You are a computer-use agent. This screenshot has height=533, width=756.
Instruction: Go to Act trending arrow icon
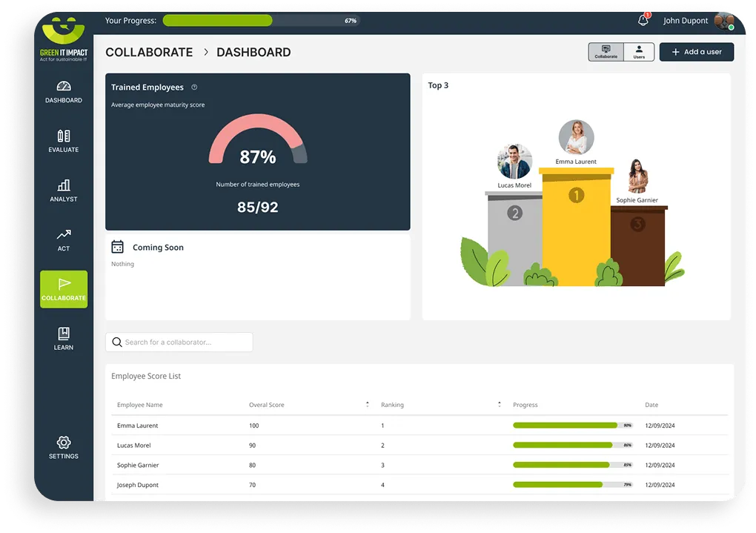coord(64,235)
